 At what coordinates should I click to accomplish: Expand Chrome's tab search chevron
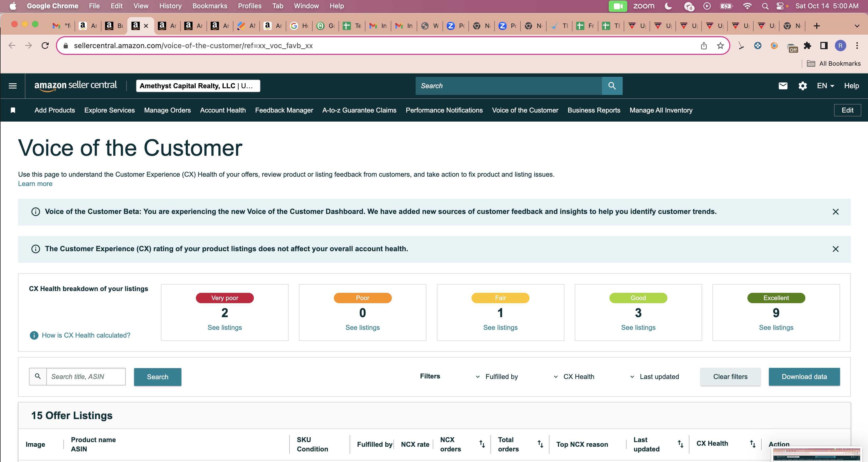coord(857,26)
